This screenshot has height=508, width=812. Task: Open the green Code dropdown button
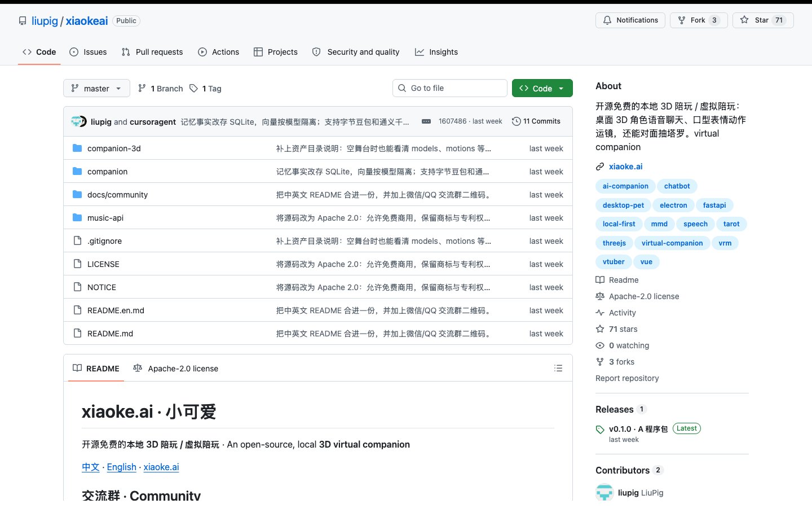(x=542, y=88)
